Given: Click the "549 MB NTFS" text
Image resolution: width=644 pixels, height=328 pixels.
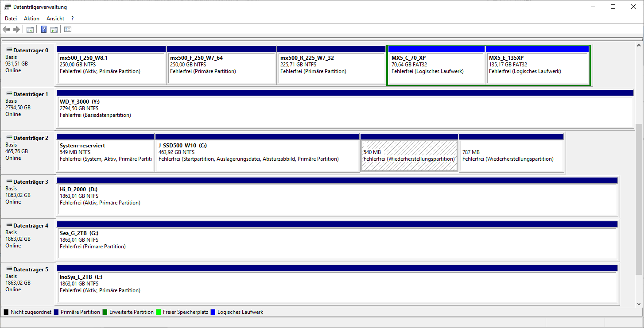Looking at the screenshot, I should (75, 152).
